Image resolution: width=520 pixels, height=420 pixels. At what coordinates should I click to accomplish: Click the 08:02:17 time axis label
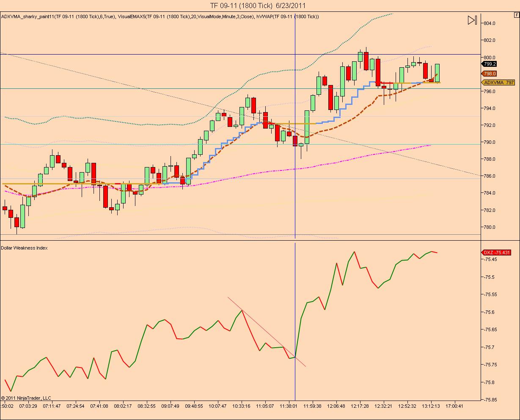click(x=123, y=406)
